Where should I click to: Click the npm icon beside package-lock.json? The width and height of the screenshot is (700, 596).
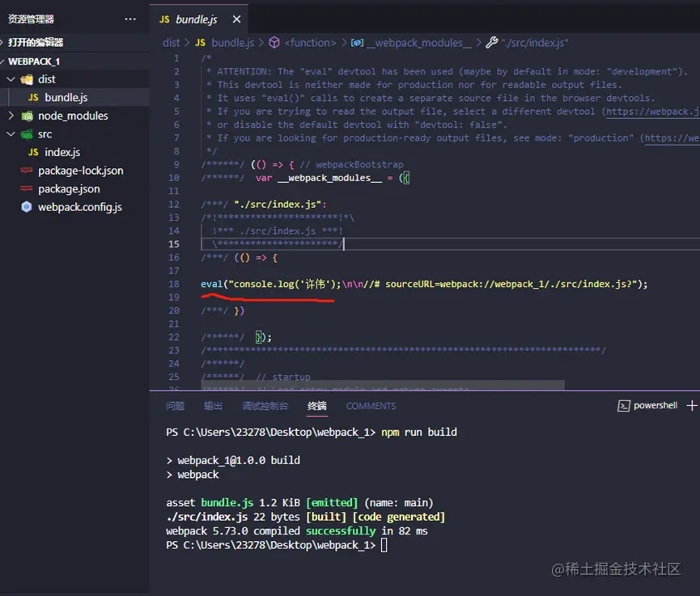(x=27, y=170)
